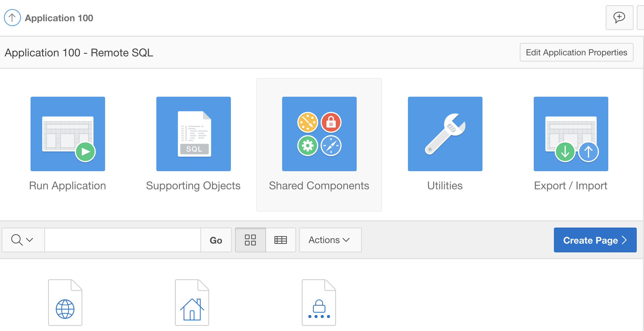The width and height of the screenshot is (644, 331).
Task: Click into the page search field
Action: coord(123,240)
